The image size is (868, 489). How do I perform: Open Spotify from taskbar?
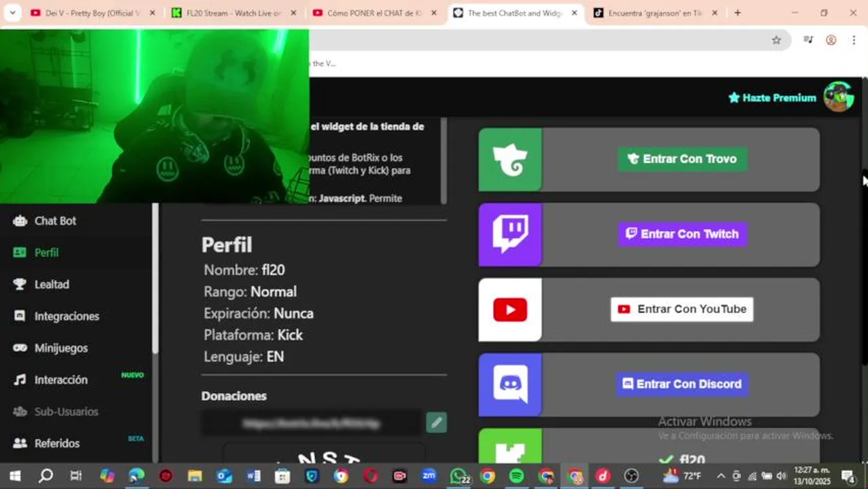516,476
